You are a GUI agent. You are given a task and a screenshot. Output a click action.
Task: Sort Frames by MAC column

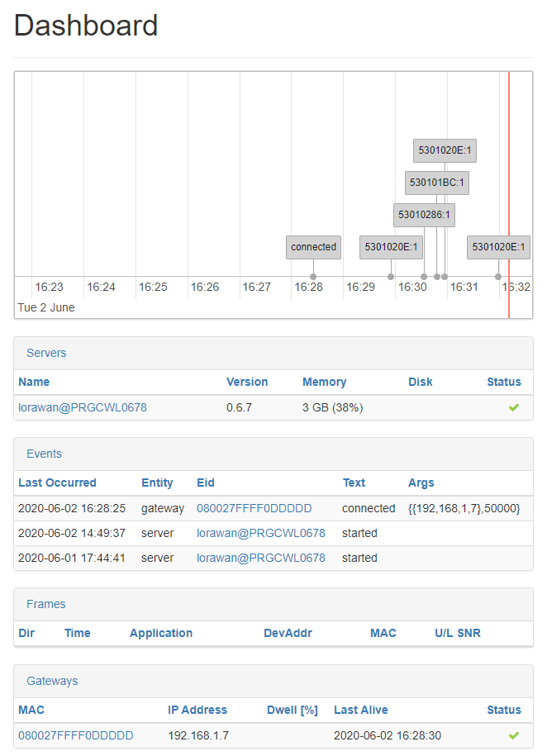pos(383,634)
